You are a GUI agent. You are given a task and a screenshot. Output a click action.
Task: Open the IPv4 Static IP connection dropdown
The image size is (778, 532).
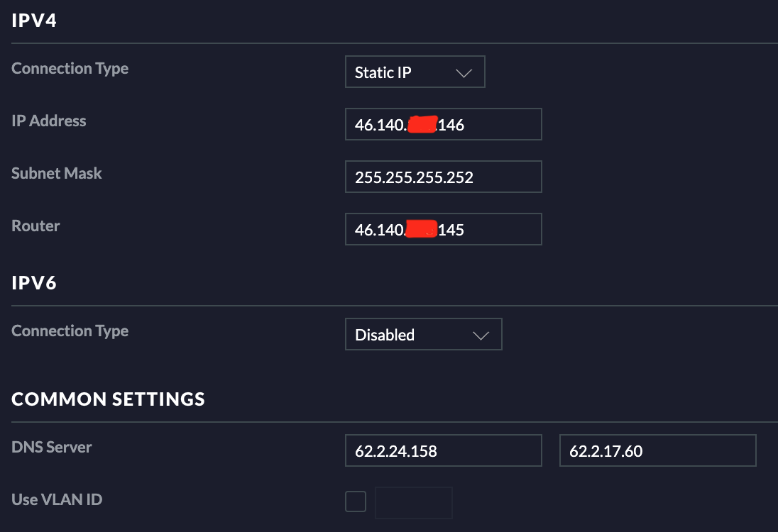point(414,72)
